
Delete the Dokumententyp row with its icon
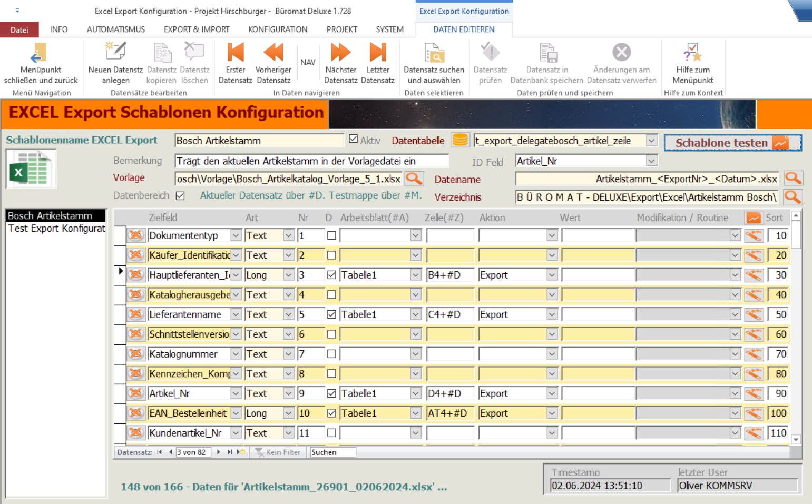point(136,235)
